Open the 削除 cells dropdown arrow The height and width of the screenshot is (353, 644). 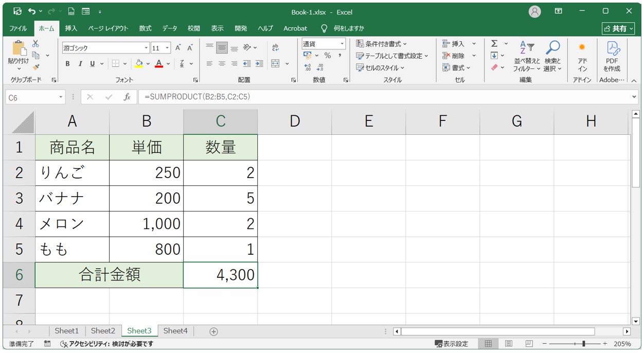[x=474, y=56]
